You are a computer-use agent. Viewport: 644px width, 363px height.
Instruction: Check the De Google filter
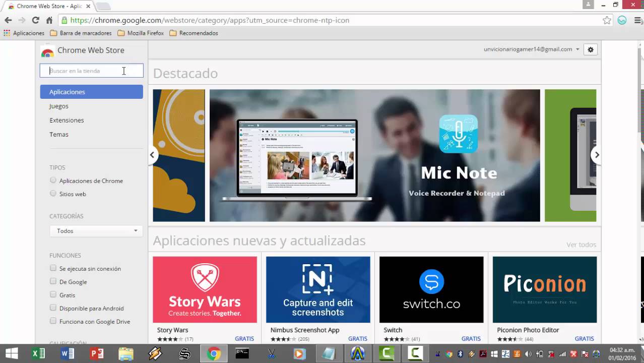coord(53,281)
